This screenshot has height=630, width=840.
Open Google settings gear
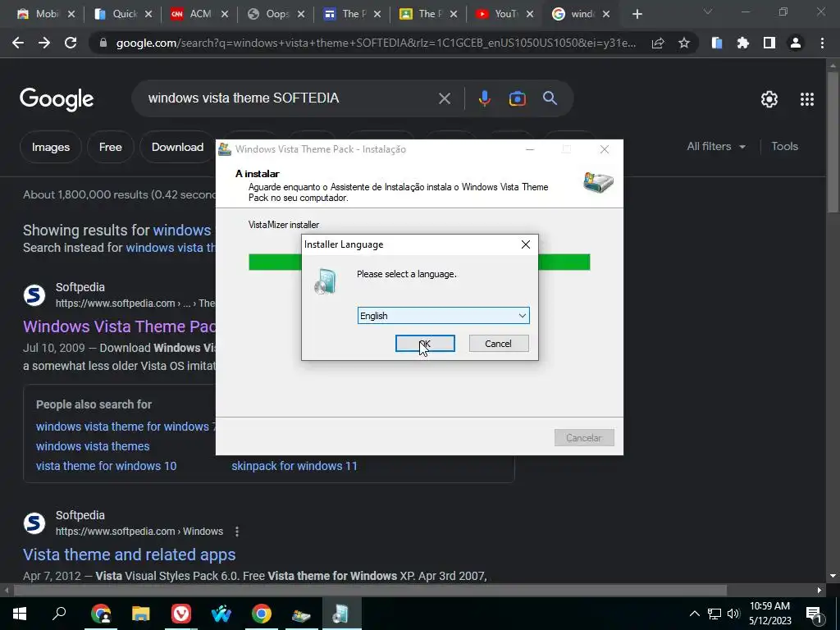tap(769, 99)
